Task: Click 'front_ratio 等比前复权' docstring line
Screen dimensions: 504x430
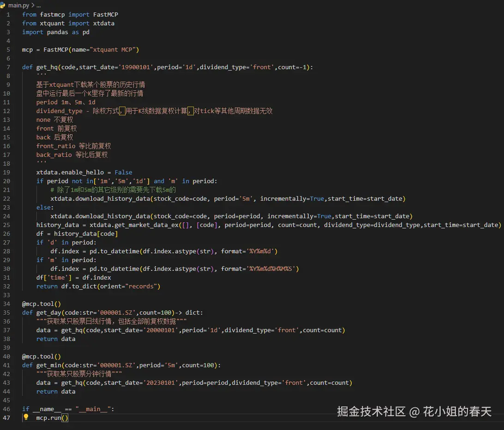Action: click(73, 146)
